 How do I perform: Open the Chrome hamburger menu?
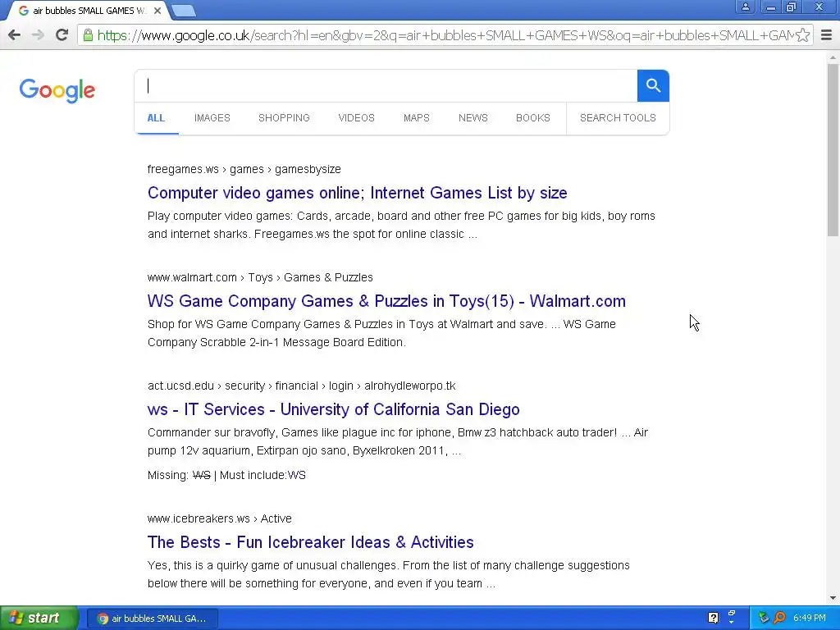[x=826, y=35]
